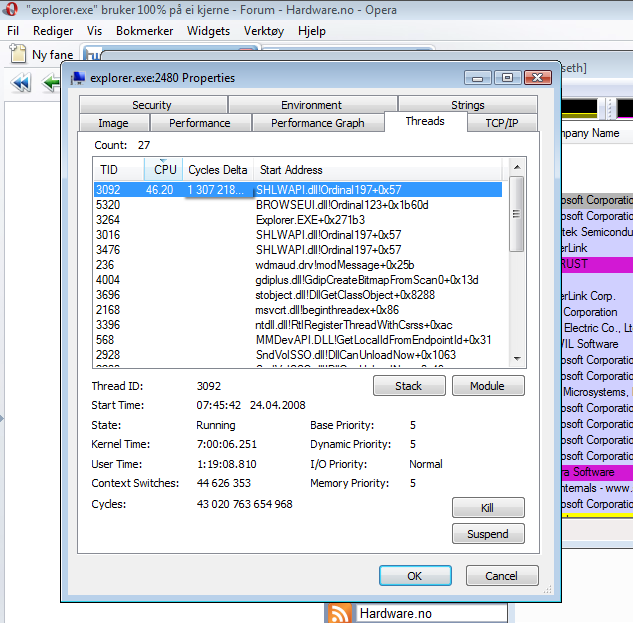Open the Widgets menu
This screenshot has height=623, width=633.
(x=208, y=31)
